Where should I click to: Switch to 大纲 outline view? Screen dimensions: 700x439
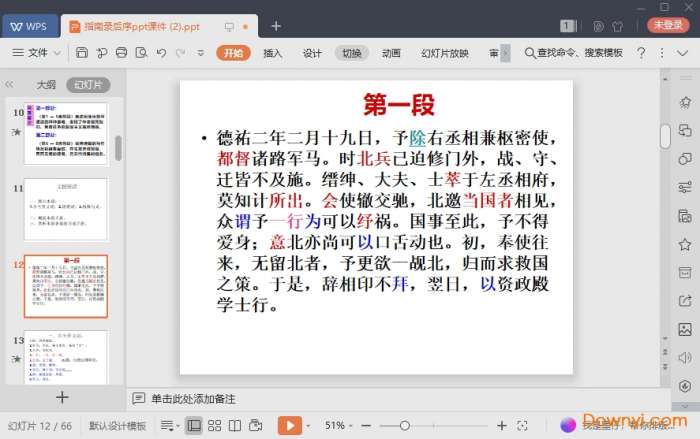click(46, 85)
